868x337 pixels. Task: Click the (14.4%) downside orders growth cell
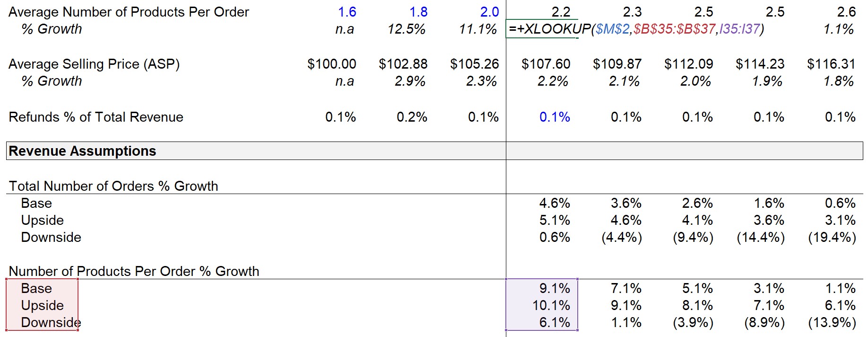(760, 237)
